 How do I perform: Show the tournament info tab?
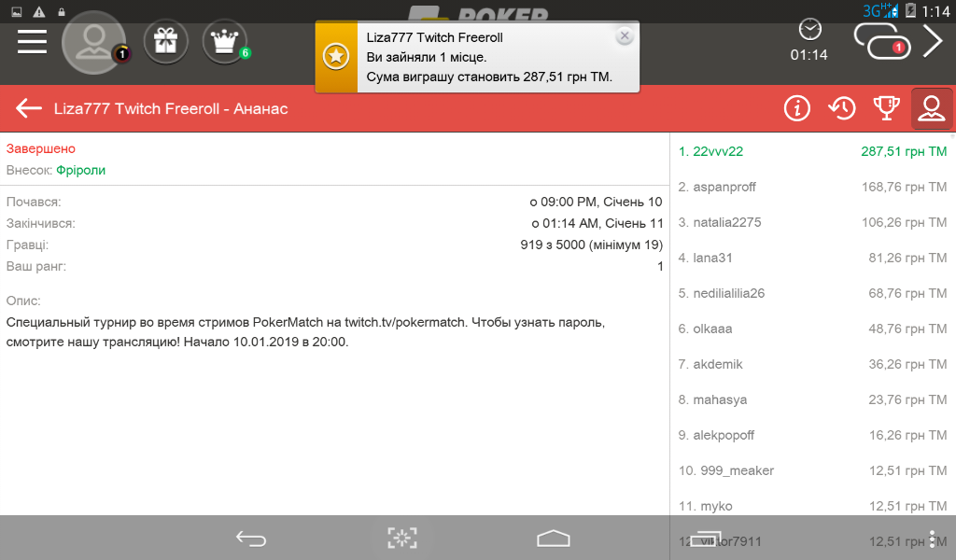[797, 108]
